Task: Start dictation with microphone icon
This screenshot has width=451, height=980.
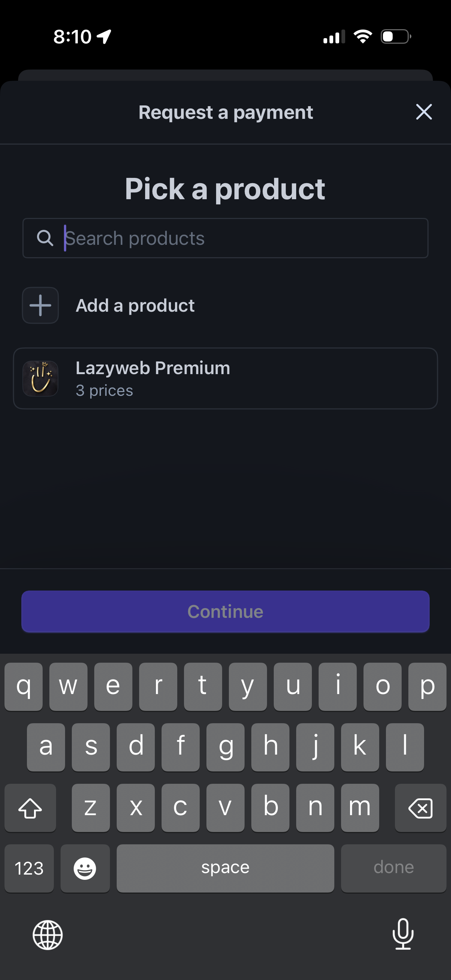Action: pos(403,934)
